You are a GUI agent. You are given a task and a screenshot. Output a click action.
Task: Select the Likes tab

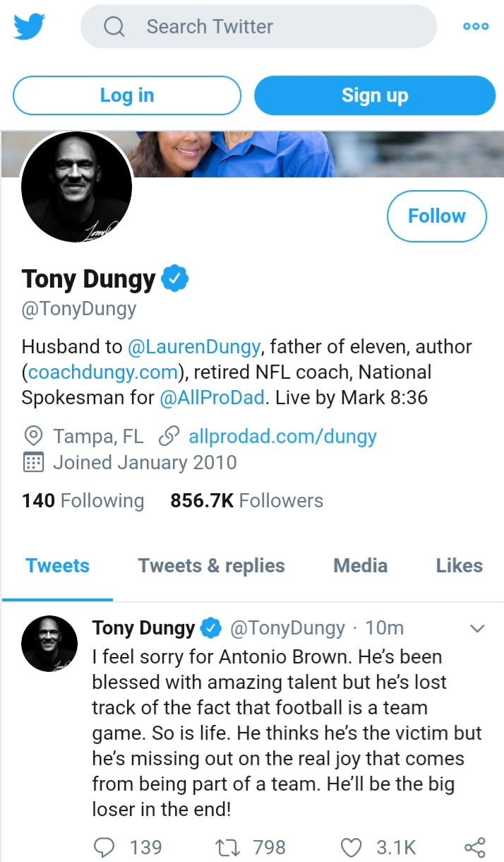[x=459, y=565]
